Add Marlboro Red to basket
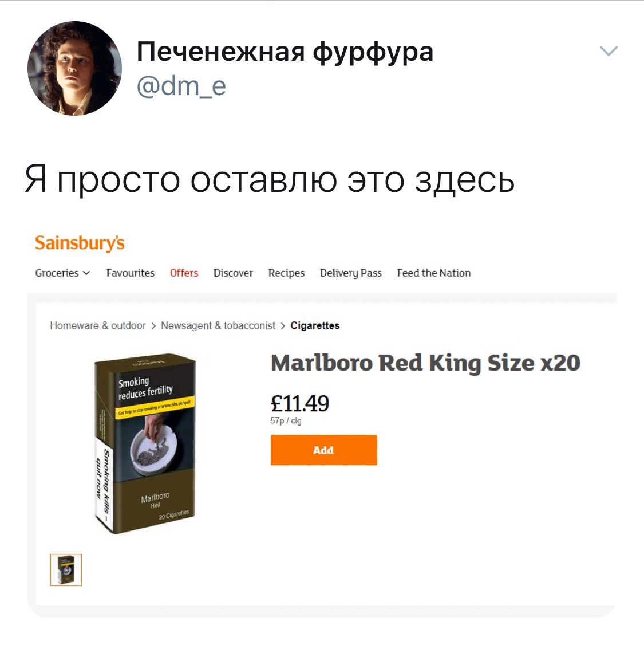Image resolution: width=644 pixels, height=649 pixels. 324,450
